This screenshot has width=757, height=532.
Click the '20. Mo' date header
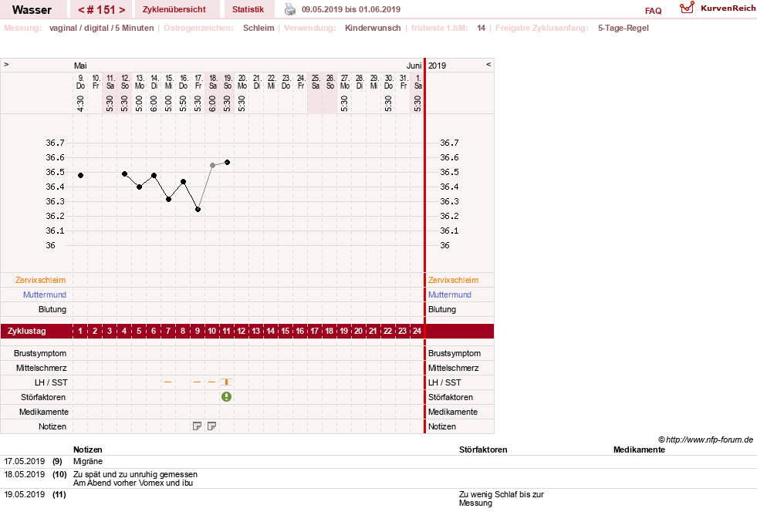pyautogui.click(x=242, y=82)
